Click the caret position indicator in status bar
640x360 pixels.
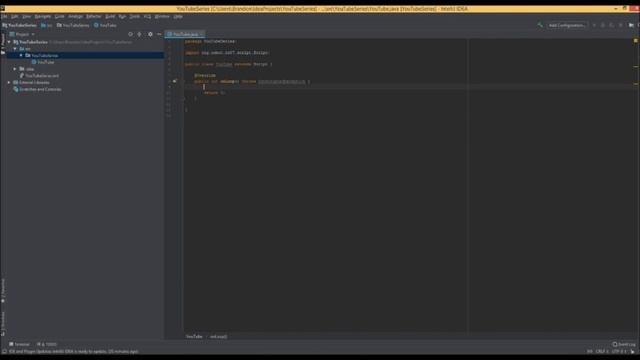click(589, 351)
